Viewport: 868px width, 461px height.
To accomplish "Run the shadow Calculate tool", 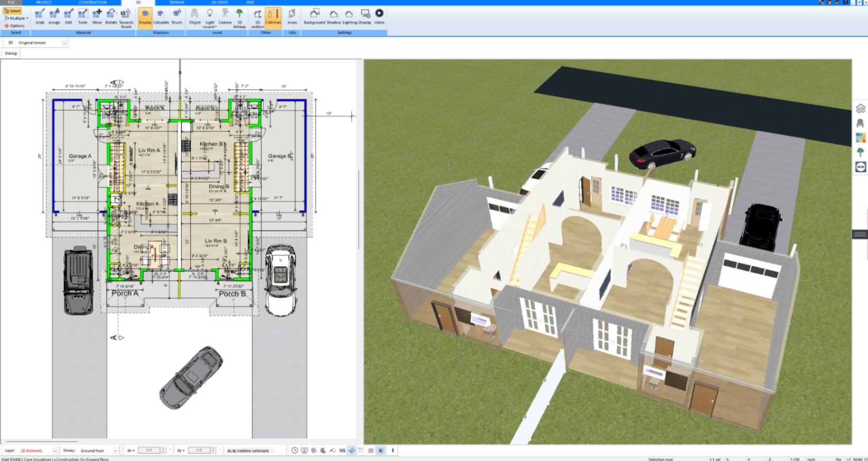I will click(x=161, y=17).
